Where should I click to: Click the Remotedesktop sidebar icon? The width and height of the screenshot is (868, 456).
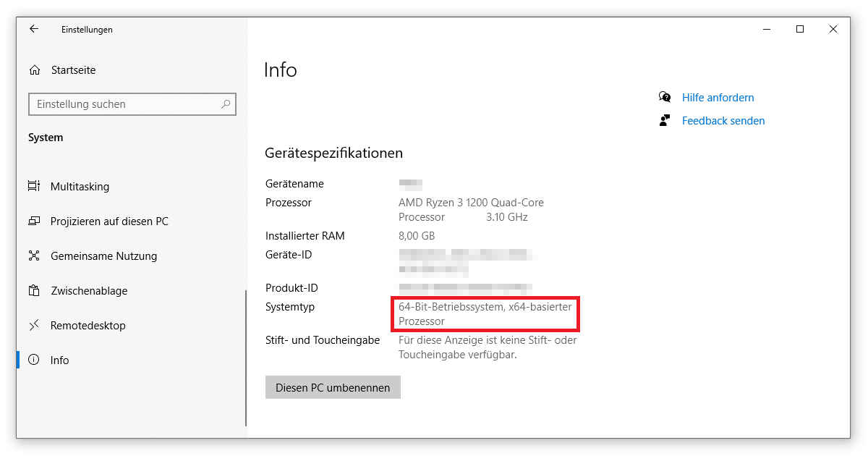point(34,325)
